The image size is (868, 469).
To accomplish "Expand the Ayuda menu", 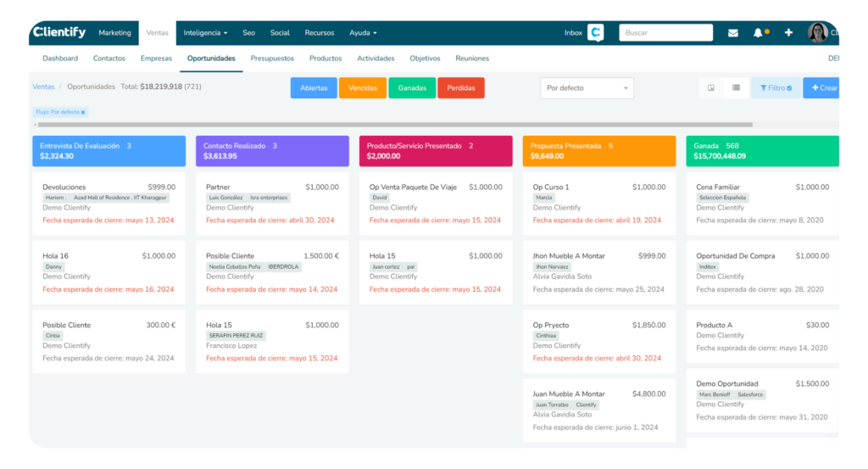I will tap(363, 33).
